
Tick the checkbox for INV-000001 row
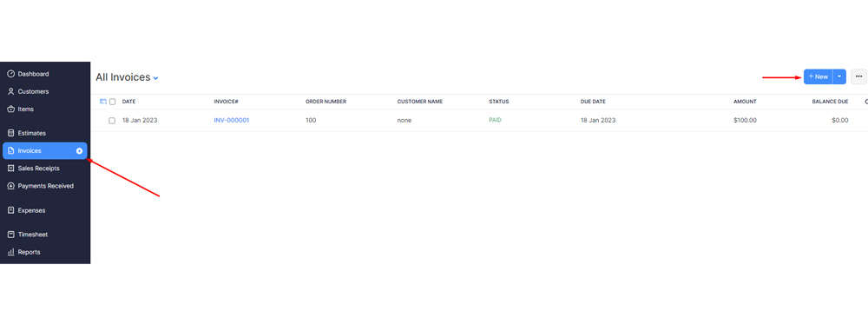(112, 120)
